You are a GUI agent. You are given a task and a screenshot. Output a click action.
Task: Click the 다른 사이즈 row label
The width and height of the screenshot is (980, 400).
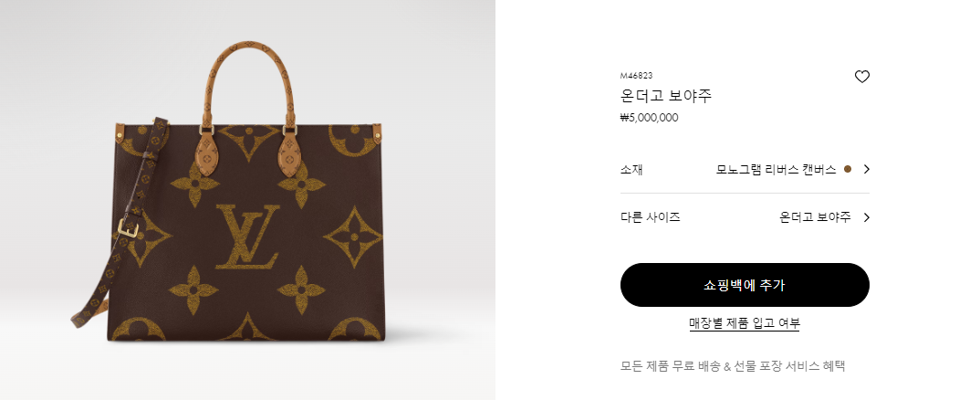[x=650, y=217]
